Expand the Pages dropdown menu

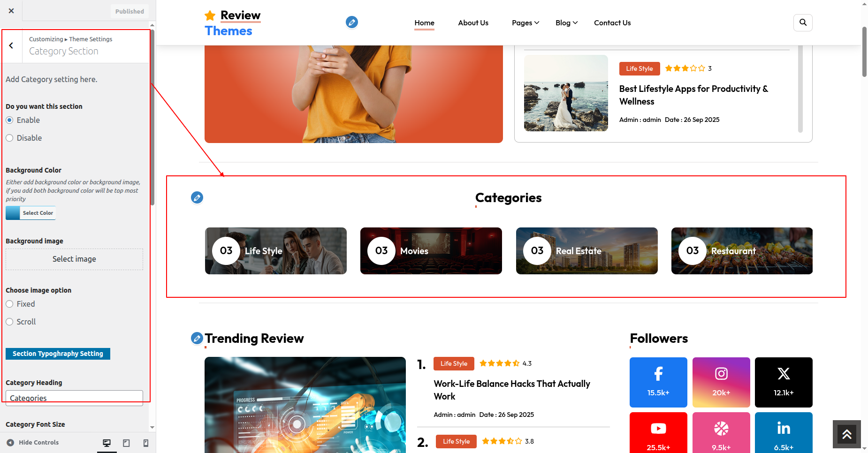pyautogui.click(x=525, y=23)
